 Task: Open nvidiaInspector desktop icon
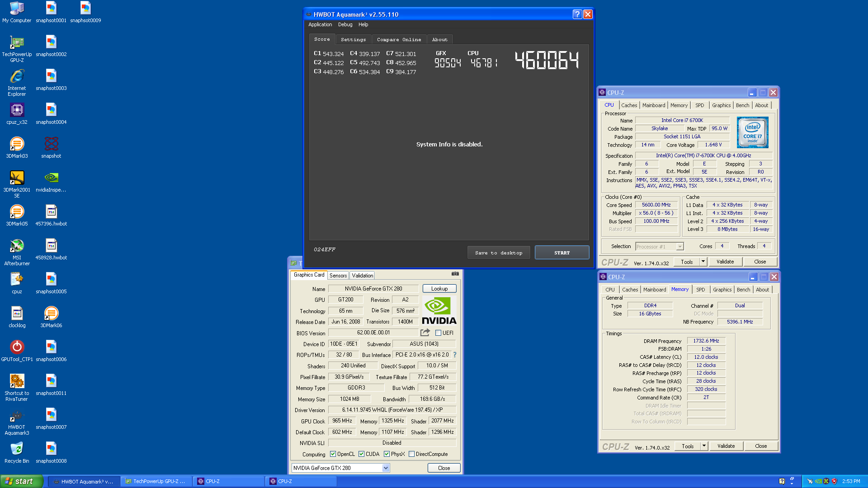pos(51,182)
